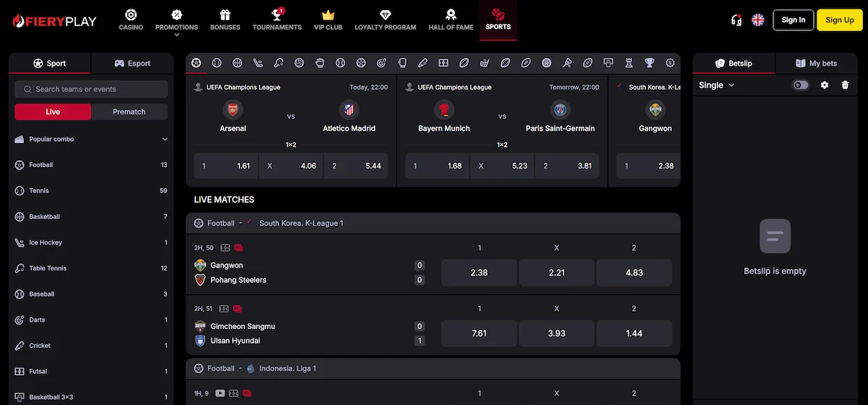Screen dimensions: 868x405
Task: Click the FieryPlay logo
Action: coord(54,21)
